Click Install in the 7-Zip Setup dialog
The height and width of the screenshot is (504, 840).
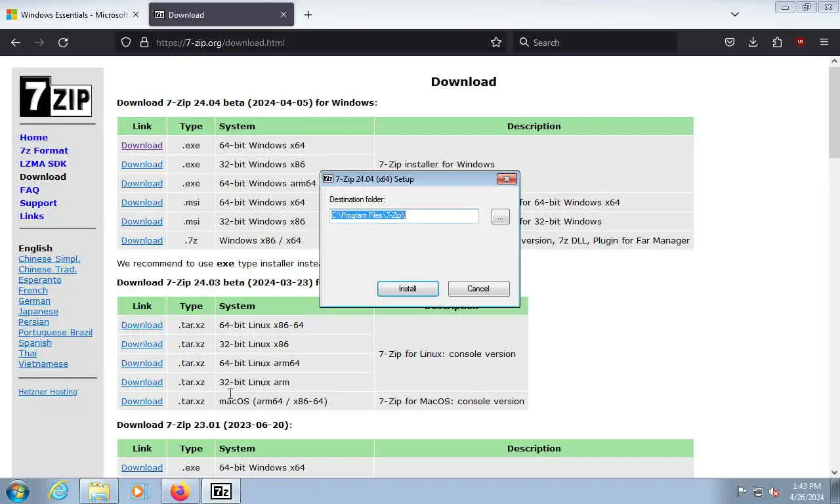point(408,289)
